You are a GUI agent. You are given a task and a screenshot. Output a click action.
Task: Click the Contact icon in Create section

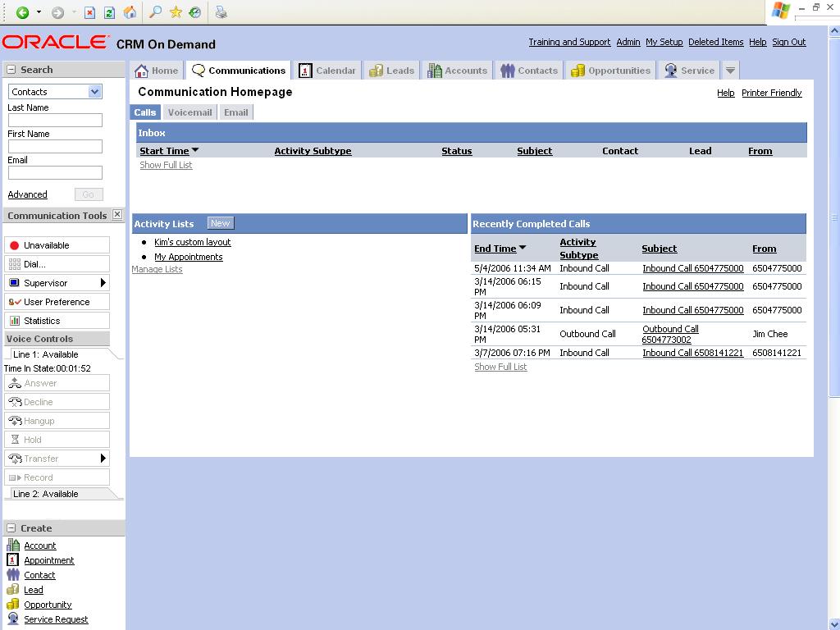pyautogui.click(x=13, y=575)
